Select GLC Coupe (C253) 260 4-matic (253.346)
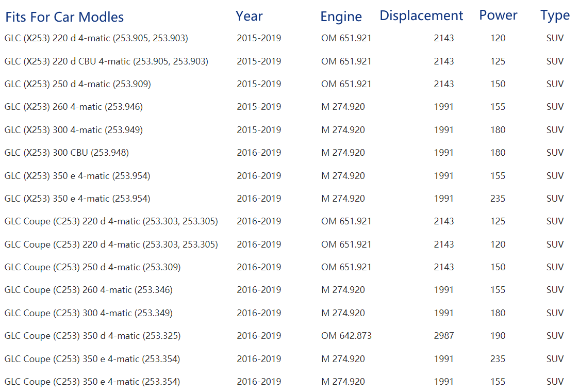 coord(88,290)
